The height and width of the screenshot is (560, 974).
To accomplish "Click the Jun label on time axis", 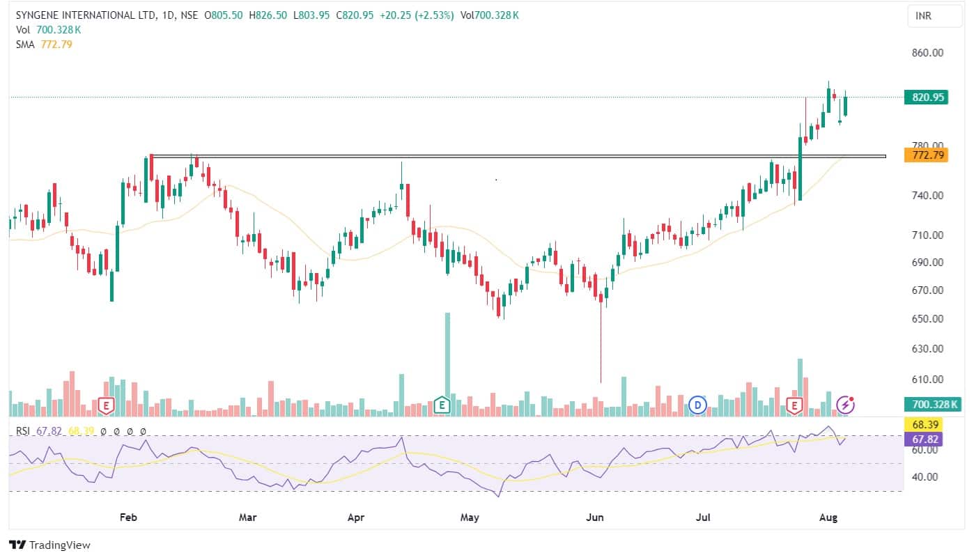I will [595, 518].
